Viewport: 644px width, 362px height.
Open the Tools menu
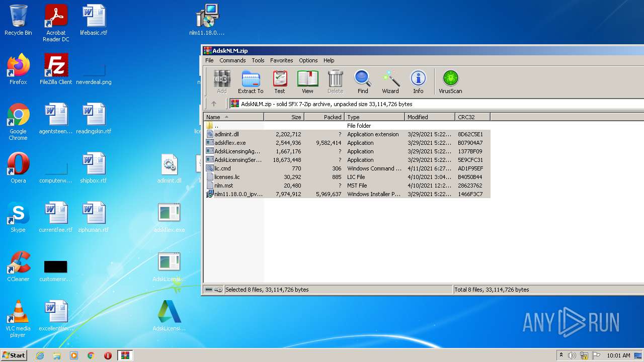(258, 60)
